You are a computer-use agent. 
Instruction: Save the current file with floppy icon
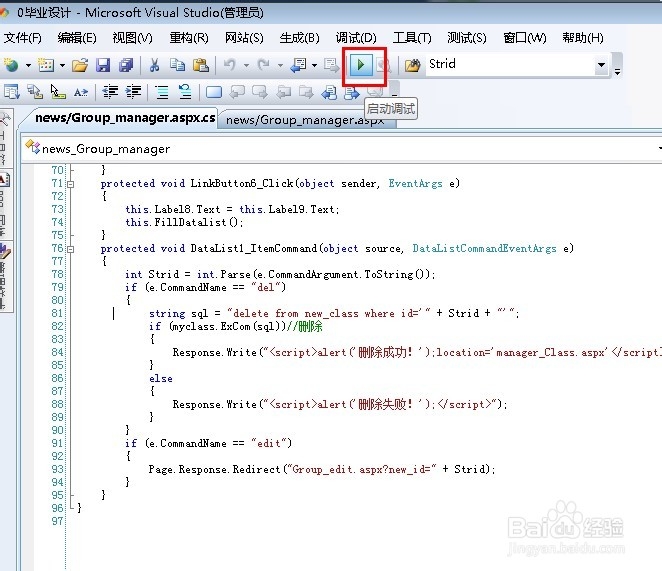(103, 65)
